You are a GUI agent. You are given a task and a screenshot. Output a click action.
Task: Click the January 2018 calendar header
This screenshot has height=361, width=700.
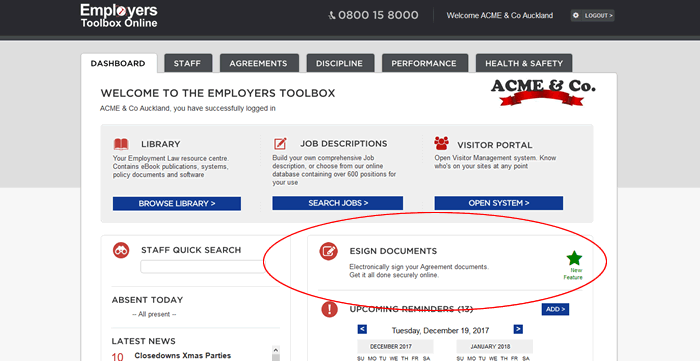pyautogui.click(x=495, y=346)
